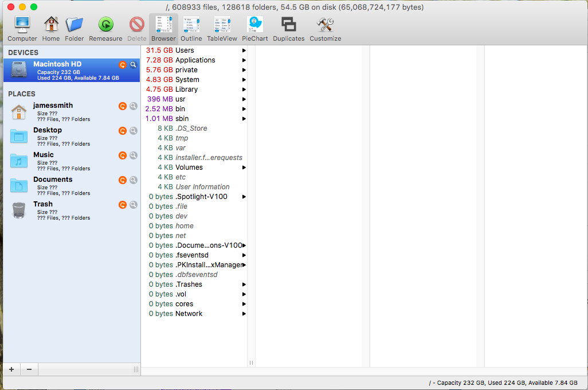Select Documents in Places
588x390 pixels.
click(x=72, y=186)
